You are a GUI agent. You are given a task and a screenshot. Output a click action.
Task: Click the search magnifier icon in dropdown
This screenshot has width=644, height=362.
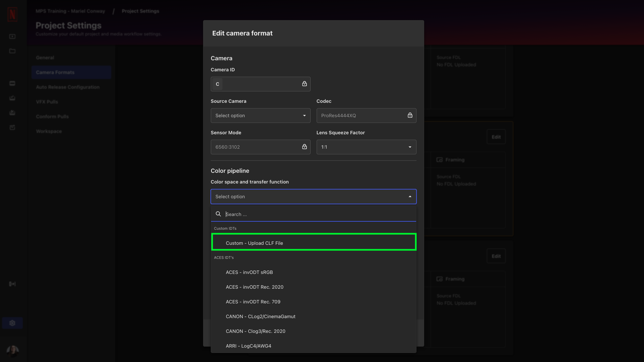pos(218,214)
